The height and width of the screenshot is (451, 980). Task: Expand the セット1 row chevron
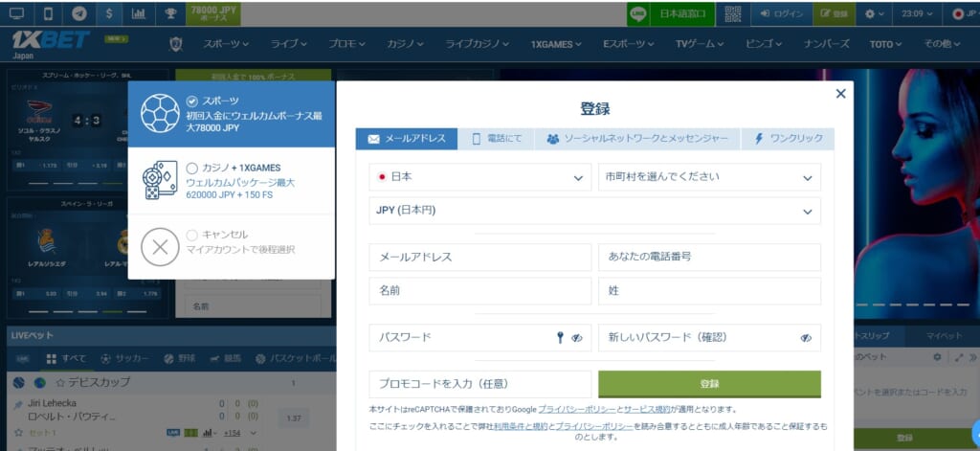coord(253,432)
